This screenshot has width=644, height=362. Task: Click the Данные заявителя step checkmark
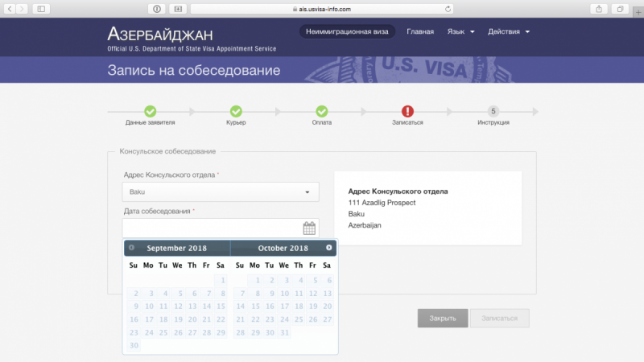click(150, 111)
